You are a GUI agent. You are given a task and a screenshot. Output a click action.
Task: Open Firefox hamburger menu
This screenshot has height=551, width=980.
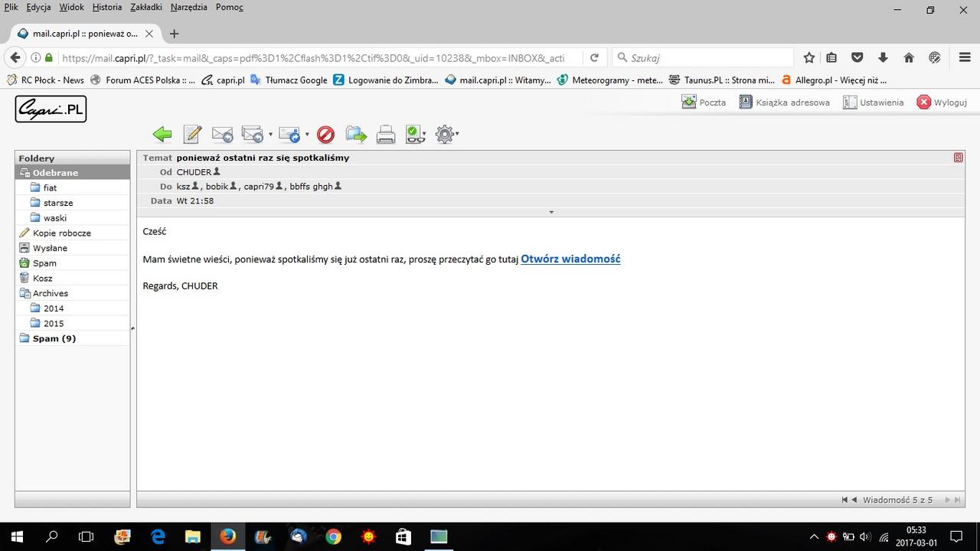point(965,57)
